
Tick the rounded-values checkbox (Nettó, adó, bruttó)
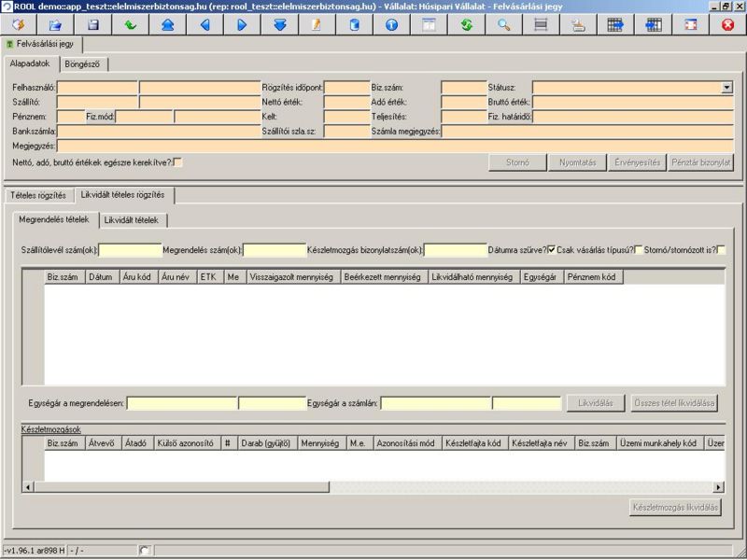[177, 162]
